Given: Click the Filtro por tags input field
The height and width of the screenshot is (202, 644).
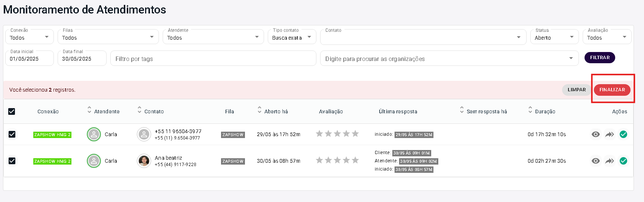Looking at the screenshot, I should [x=213, y=59].
